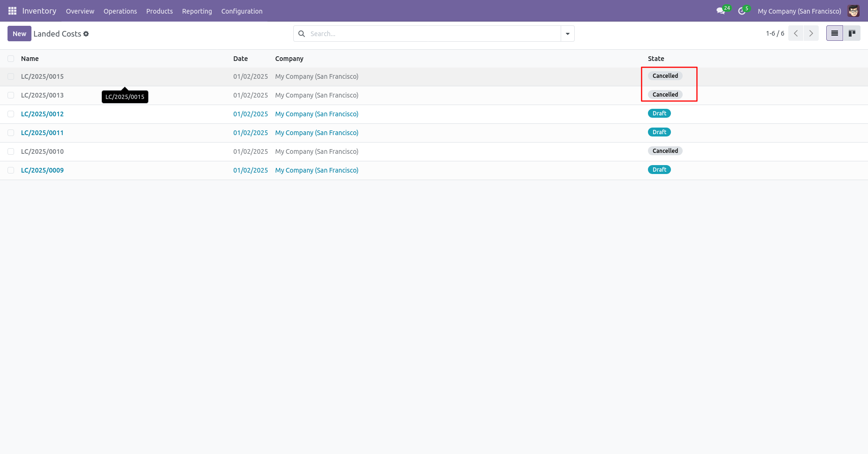Click the Cancelled badge of LC/2025/0010
Screen dimensions: 868x454
[x=665, y=151]
